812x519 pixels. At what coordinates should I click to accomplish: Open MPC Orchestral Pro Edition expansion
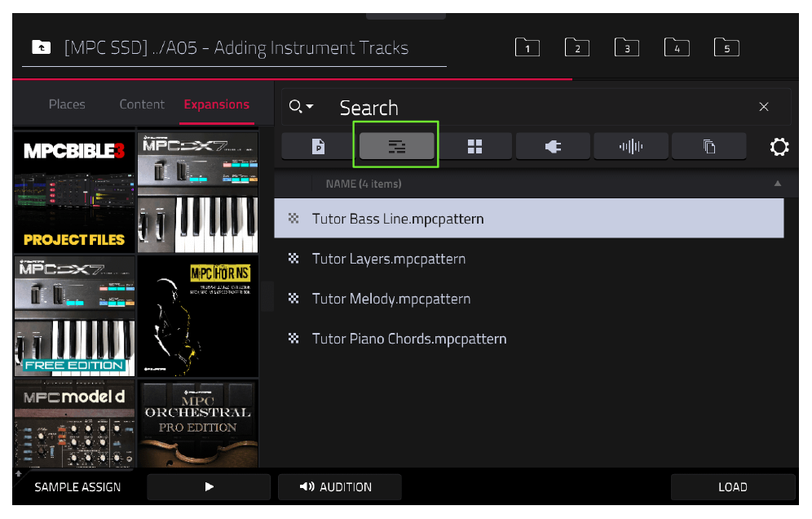pos(198,424)
